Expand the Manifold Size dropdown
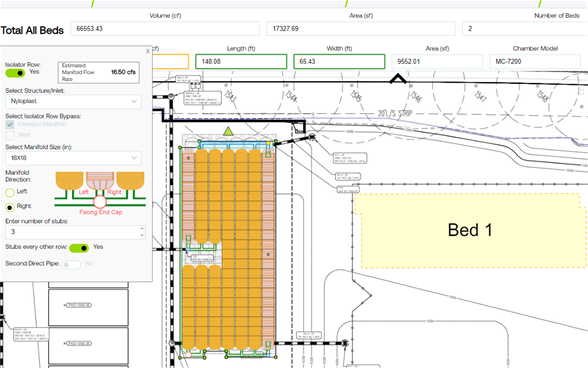The width and height of the screenshot is (588, 368). (x=74, y=158)
